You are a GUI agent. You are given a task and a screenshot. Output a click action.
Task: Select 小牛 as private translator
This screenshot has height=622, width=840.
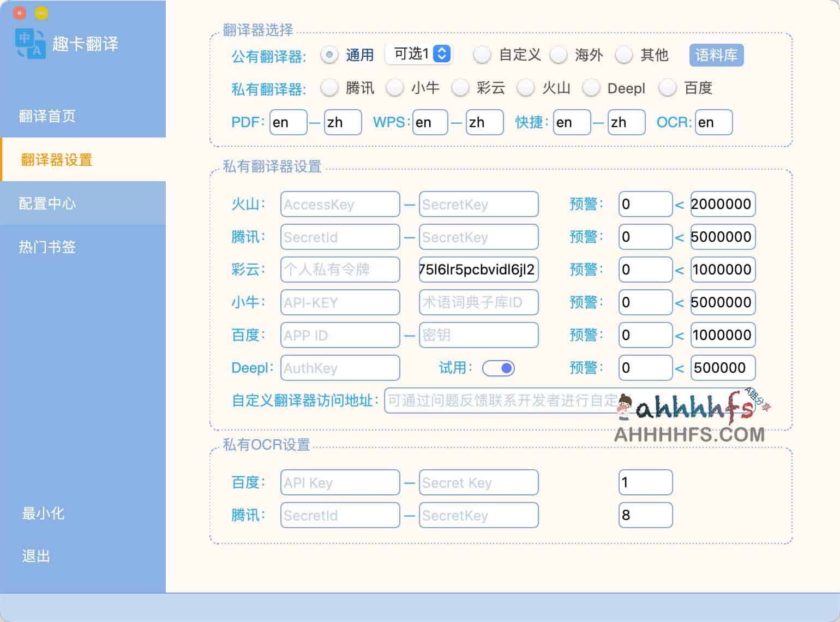point(395,88)
